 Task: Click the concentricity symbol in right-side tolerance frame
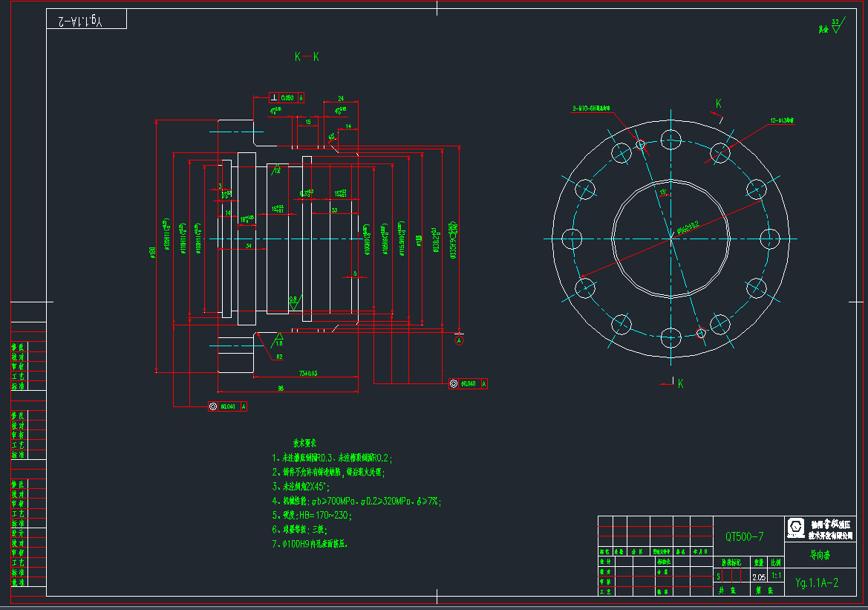(x=454, y=384)
